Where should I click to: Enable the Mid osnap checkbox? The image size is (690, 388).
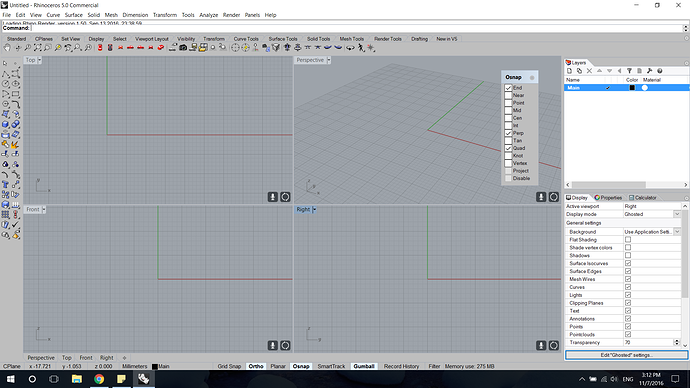point(508,110)
